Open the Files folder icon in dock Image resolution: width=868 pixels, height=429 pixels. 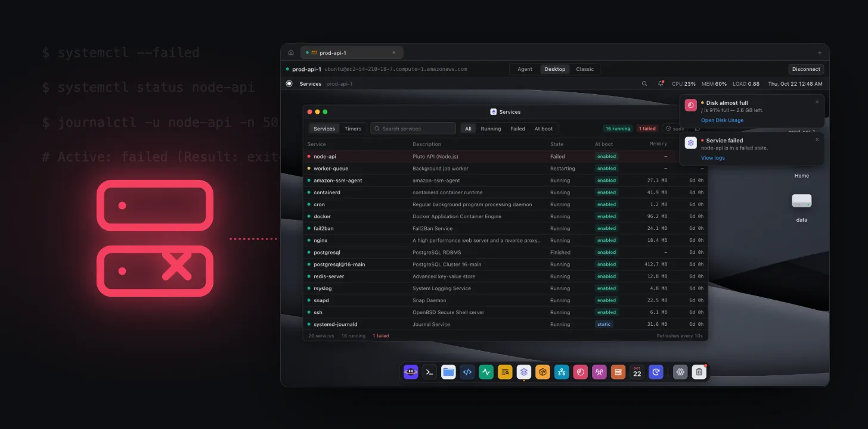pyautogui.click(x=448, y=372)
